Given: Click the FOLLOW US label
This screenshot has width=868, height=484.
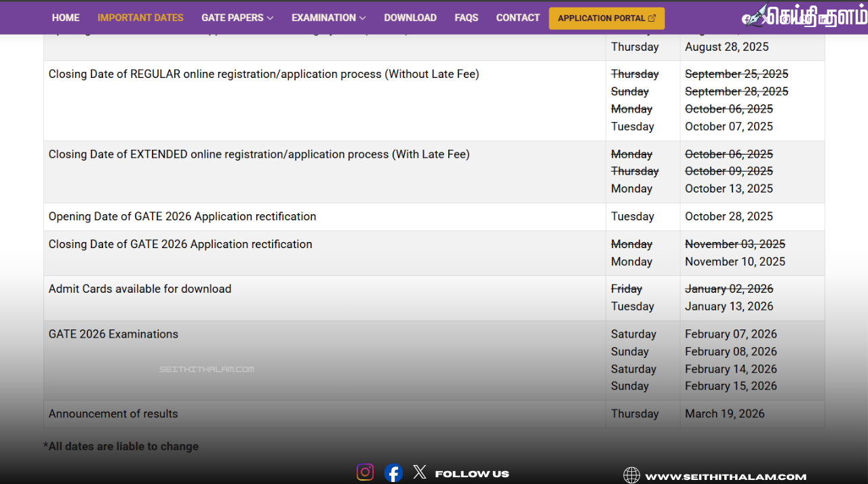Looking at the screenshot, I should pyautogui.click(x=472, y=474).
